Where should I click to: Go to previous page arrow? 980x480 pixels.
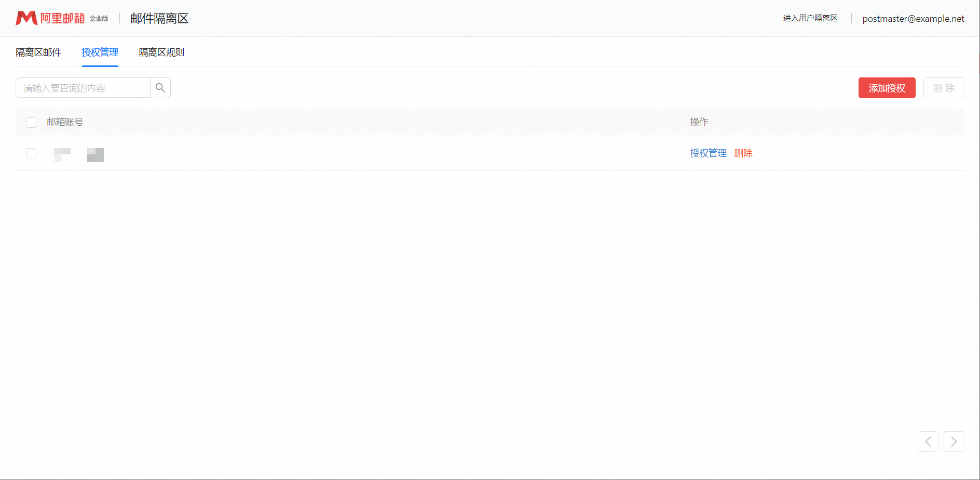pos(928,442)
